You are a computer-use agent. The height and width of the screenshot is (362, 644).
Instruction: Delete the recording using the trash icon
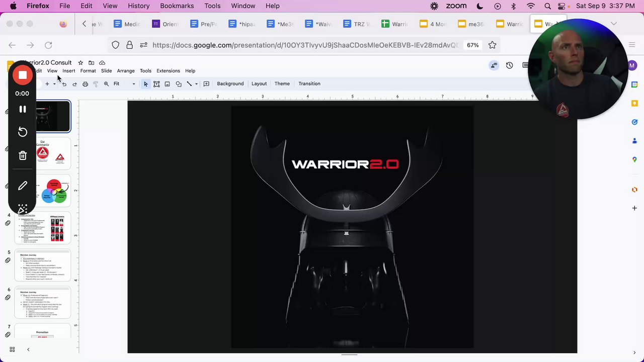tap(23, 156)
